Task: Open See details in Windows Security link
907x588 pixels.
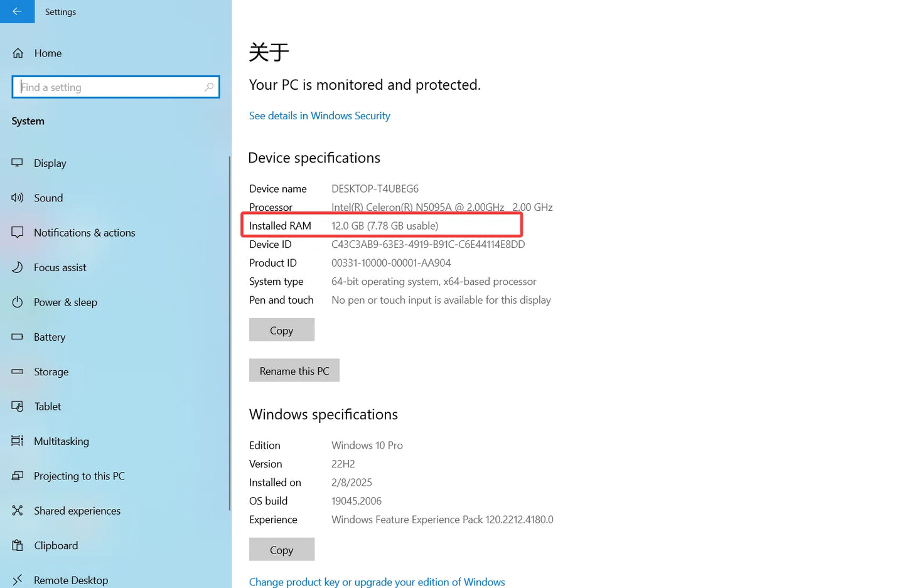Action: tap(319, 116)
